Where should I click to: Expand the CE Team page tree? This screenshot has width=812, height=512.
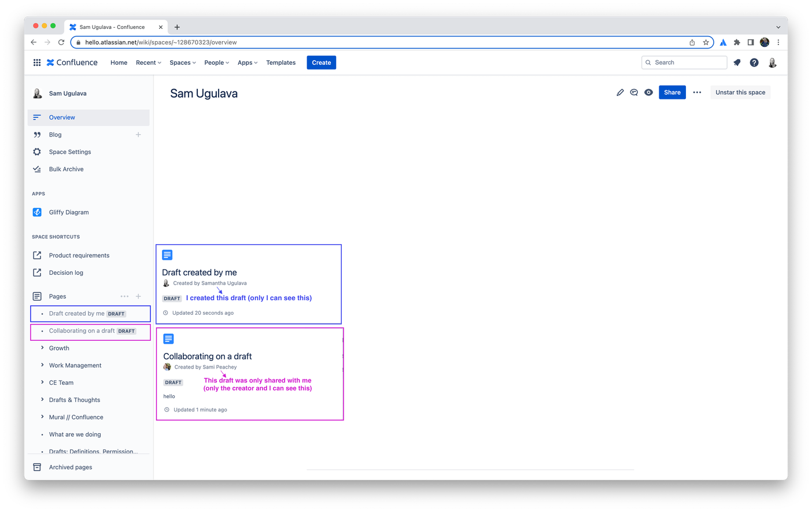pos(42,382)
